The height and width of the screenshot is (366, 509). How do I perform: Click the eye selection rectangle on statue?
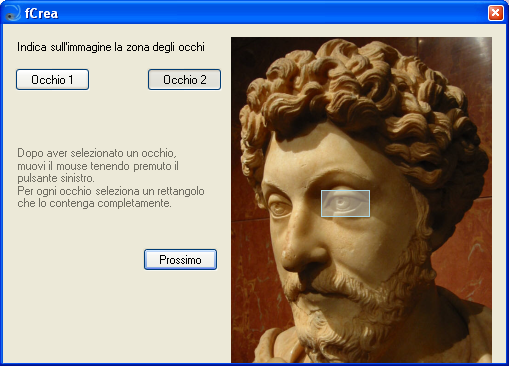point(345,203)
